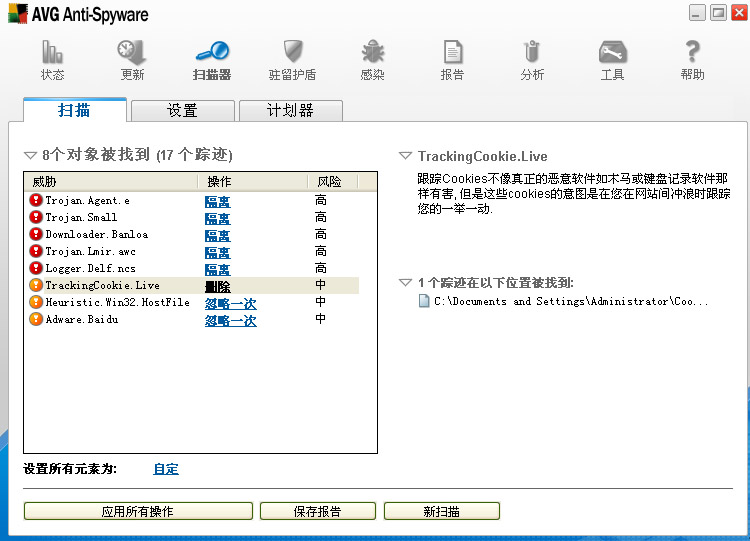Click the 应用所有操作 button
The height and width of the screenshot is (541, 750).
click(138, 511)
